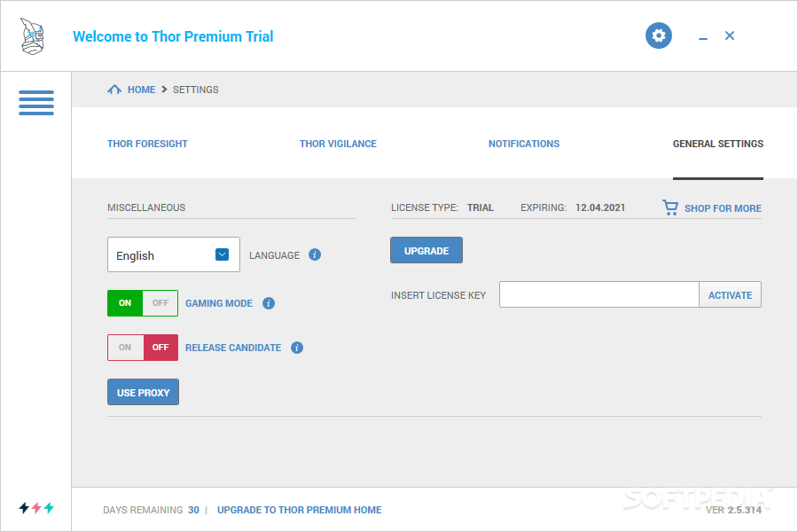Open the settings gear icon
798x532 pixels.
pos(659,35)
